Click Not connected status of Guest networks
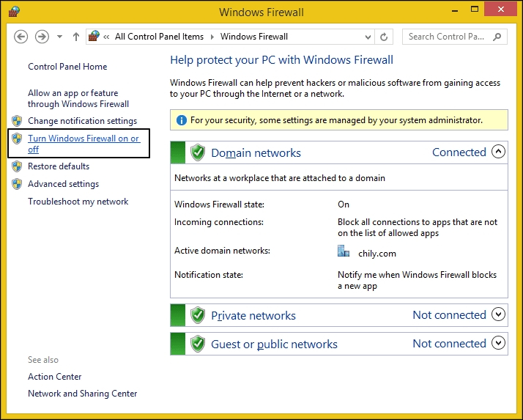This screenshot has width=523, height=420. point(449,344)
